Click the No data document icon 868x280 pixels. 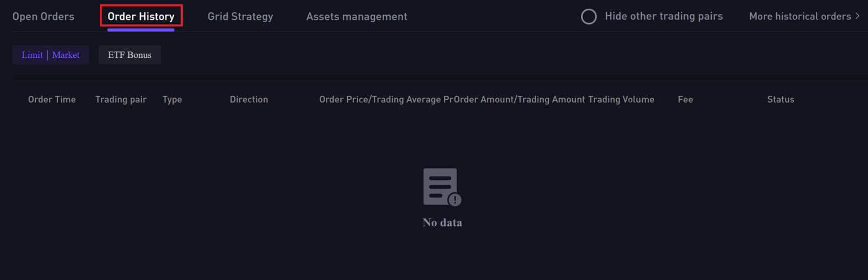[x=441, y=186]
